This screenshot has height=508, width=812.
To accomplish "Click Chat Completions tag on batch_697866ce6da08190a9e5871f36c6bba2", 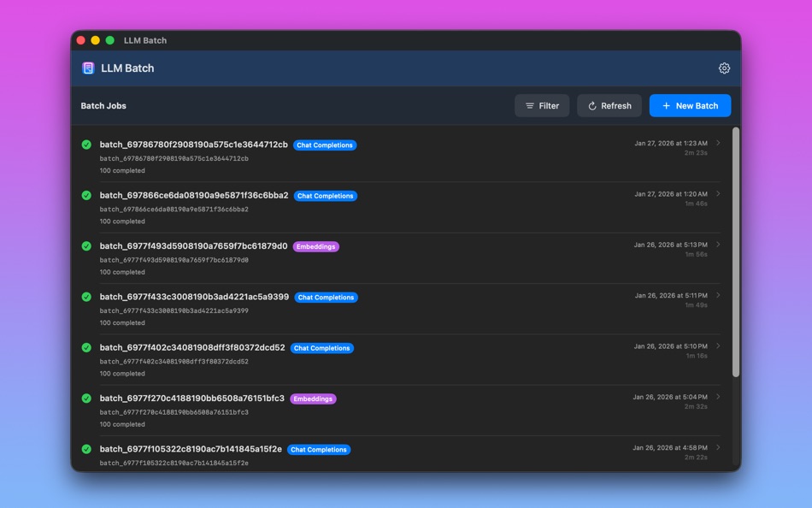I will [x=325, y=196].
